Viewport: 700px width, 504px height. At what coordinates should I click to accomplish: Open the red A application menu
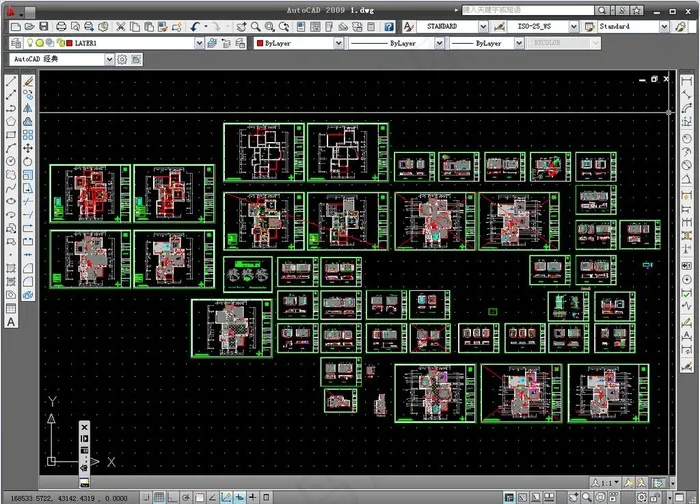tap(11, 9)
